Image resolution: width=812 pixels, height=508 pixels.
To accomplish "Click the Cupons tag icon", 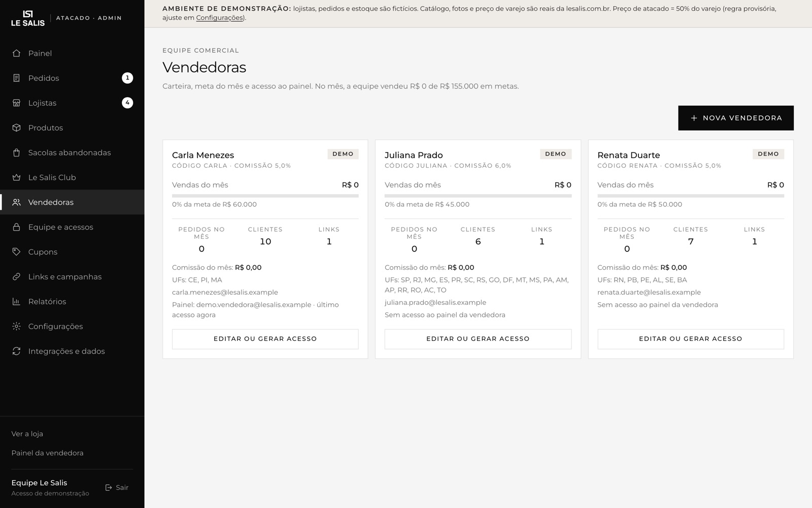I will (16, 252).
